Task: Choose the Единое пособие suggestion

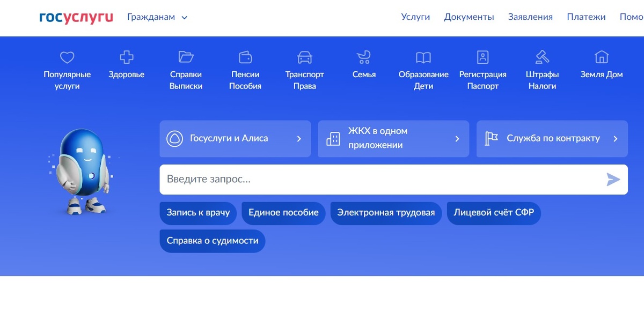Action: click(x=283, y=213)
